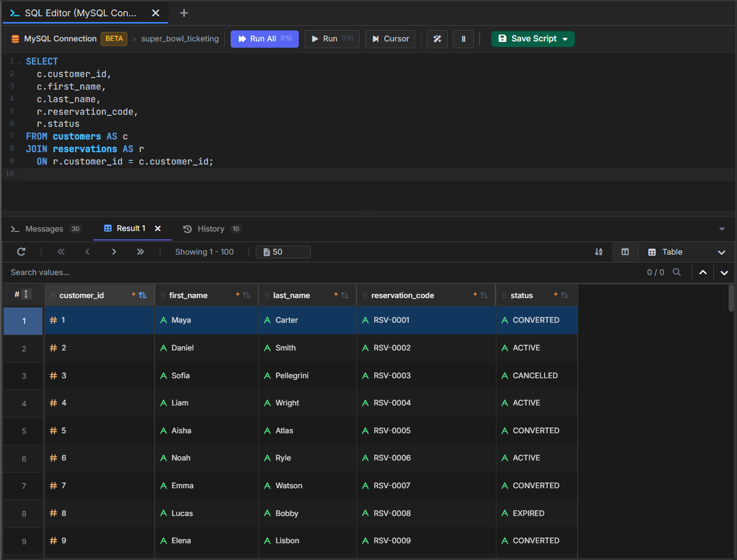The width and height of the screenshot is (737, 560).
Task: Click the Cursor run button
Action: 390,39
